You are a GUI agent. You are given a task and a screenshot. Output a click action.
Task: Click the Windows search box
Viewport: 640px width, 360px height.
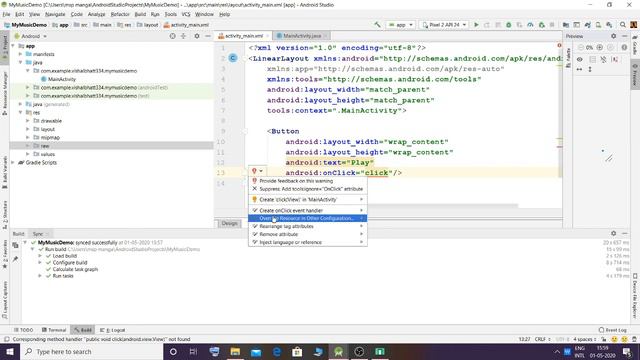coord(91,351)
